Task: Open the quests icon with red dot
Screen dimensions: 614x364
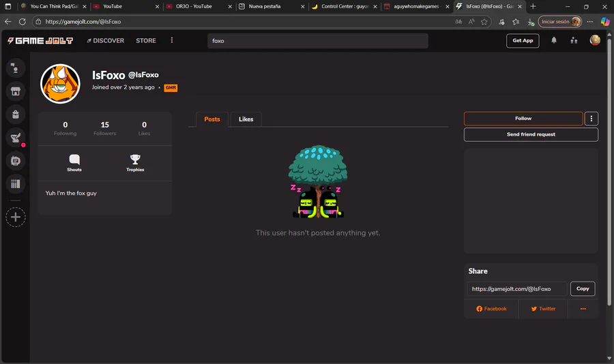Action: [x=15, y=138]
